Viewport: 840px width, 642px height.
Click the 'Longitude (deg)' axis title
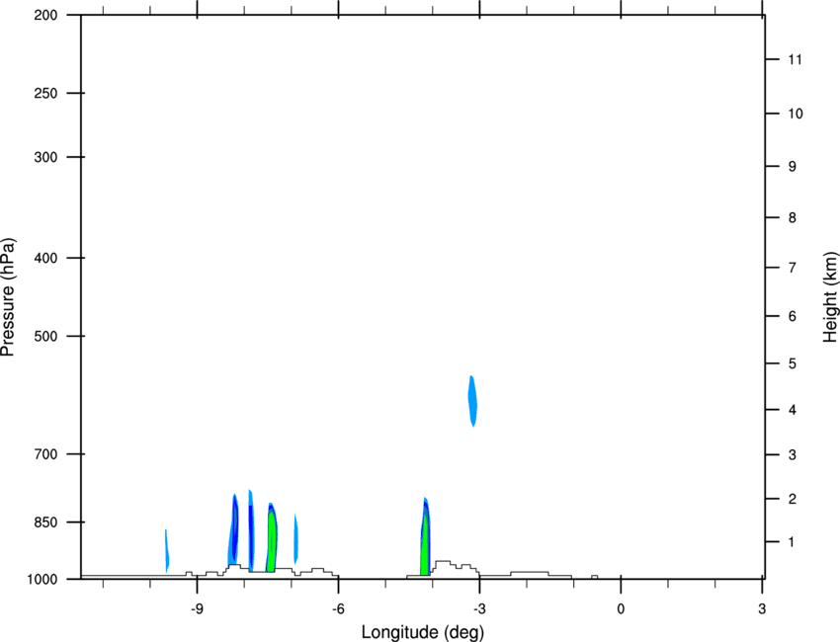click(x=423, y=632)
